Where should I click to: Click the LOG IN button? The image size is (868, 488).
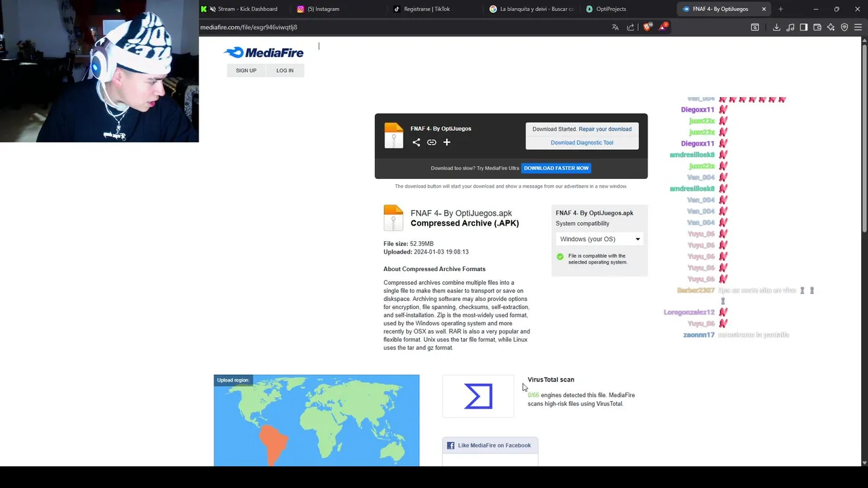285,70
